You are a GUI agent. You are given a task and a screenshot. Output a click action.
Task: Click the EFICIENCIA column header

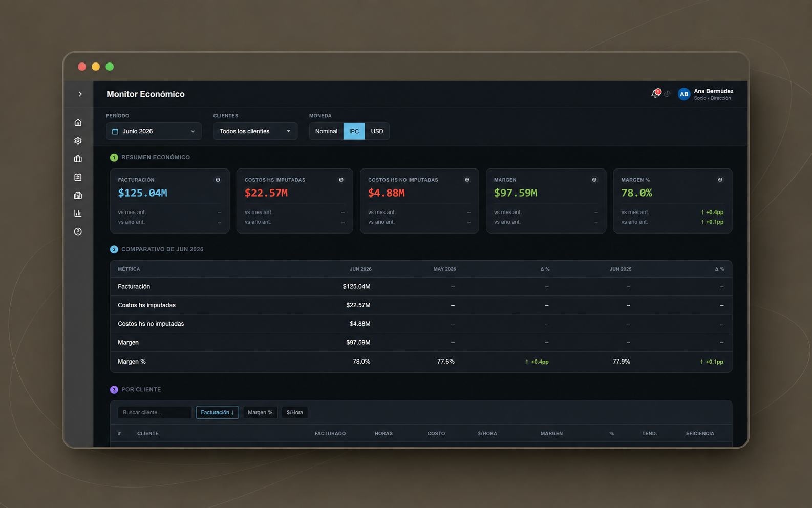tap(700, 434)
